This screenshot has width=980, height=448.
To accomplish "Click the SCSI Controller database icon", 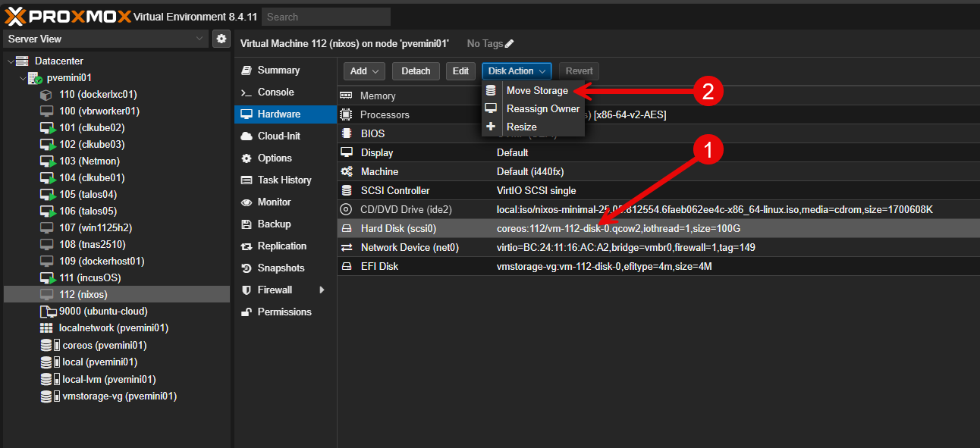I will pos(347,190).
